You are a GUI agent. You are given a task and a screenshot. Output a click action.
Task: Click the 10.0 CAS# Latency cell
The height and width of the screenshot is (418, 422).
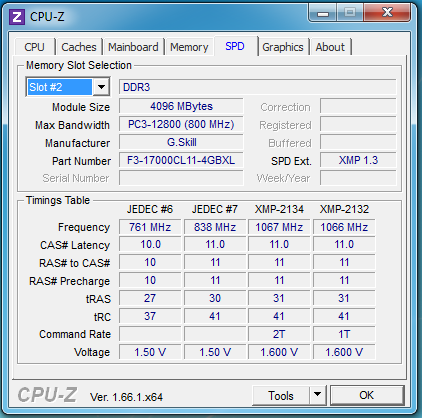150,244
